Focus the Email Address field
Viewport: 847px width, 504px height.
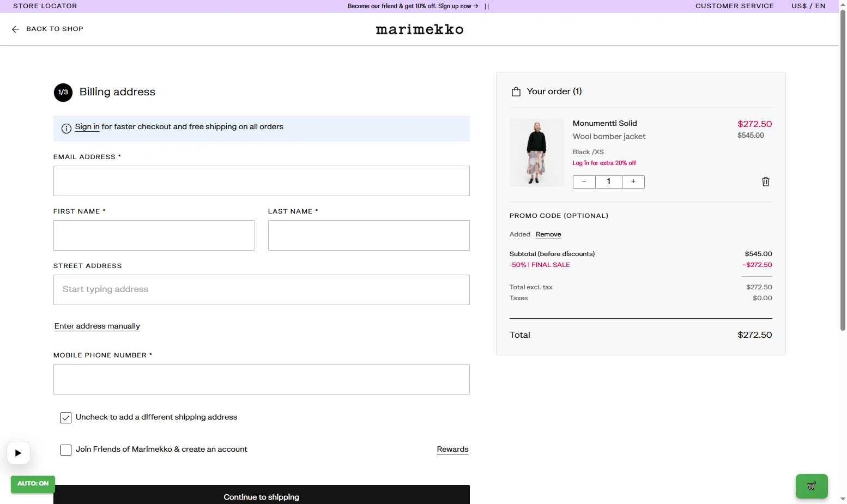point(262,181)
